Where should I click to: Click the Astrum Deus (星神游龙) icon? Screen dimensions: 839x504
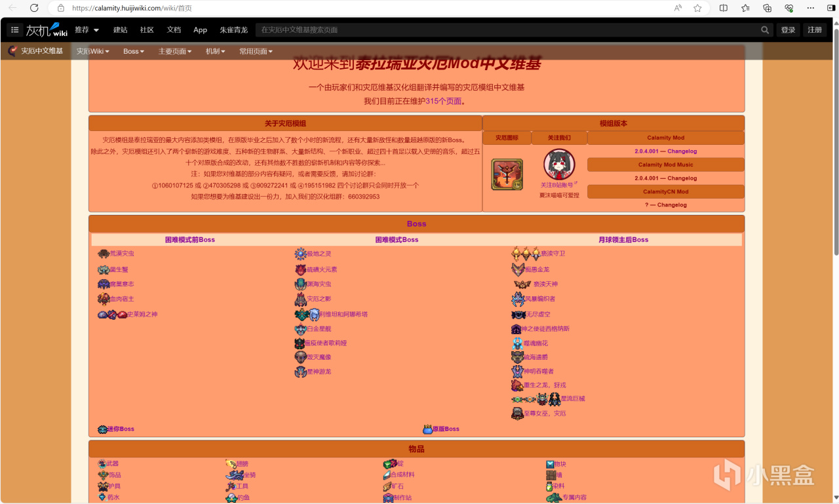pyautogui.click(x=301, y=372)
